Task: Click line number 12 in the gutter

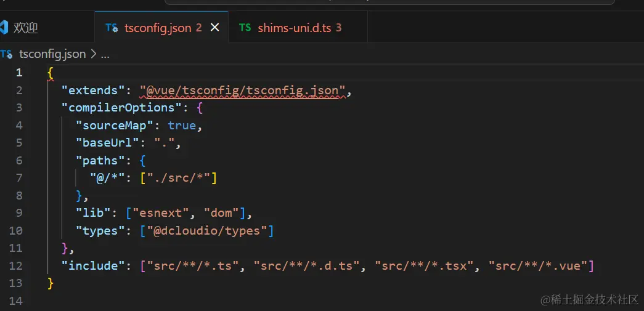Action: pyautogui.click(x=15, y=266)
